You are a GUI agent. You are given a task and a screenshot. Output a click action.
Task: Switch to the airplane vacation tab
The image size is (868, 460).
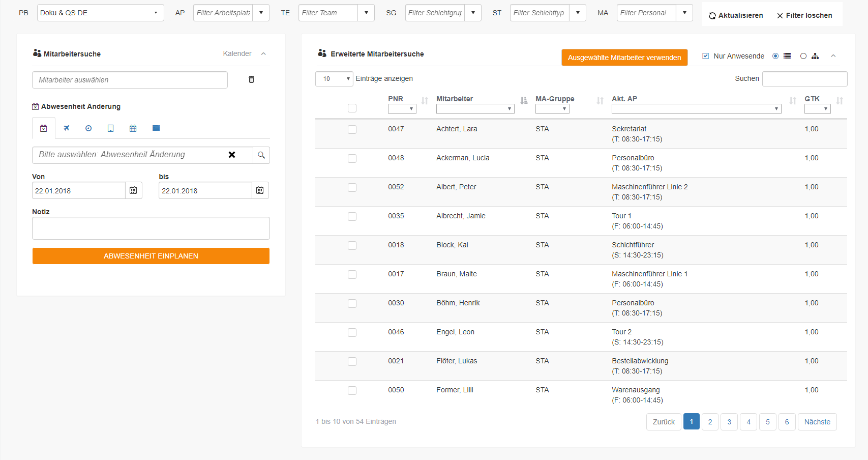pos(66,128)
